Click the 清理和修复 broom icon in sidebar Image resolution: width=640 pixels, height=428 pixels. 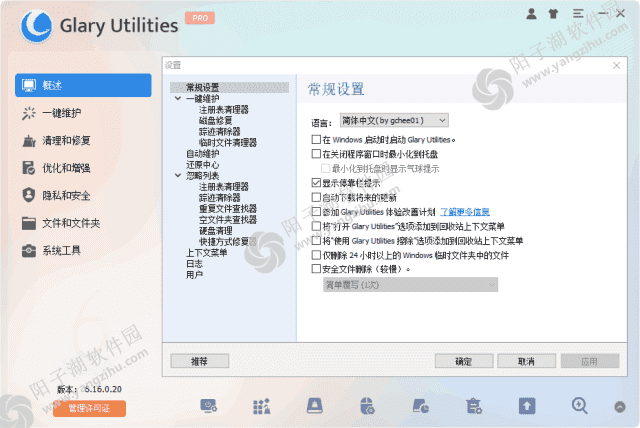click(x=29, y=141)
